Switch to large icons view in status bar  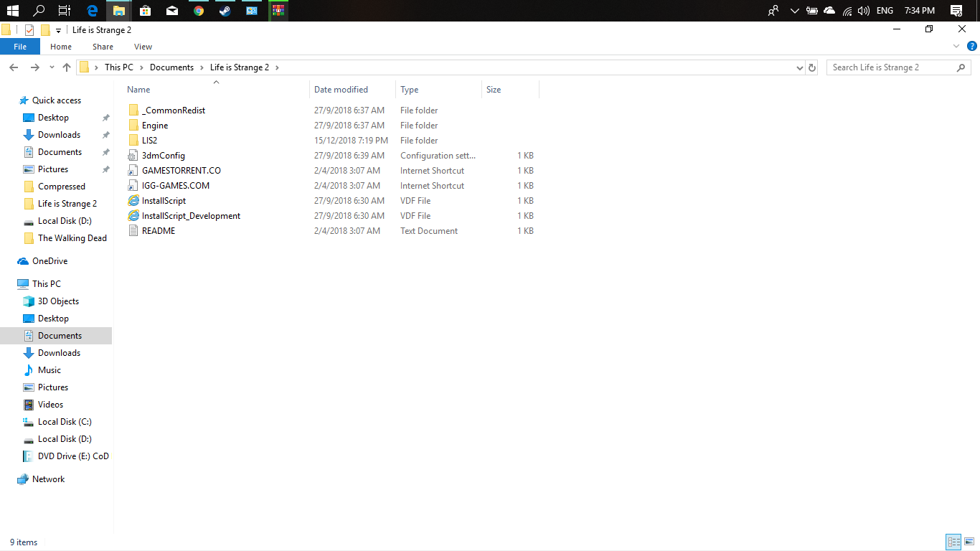[x=969, y=542]
